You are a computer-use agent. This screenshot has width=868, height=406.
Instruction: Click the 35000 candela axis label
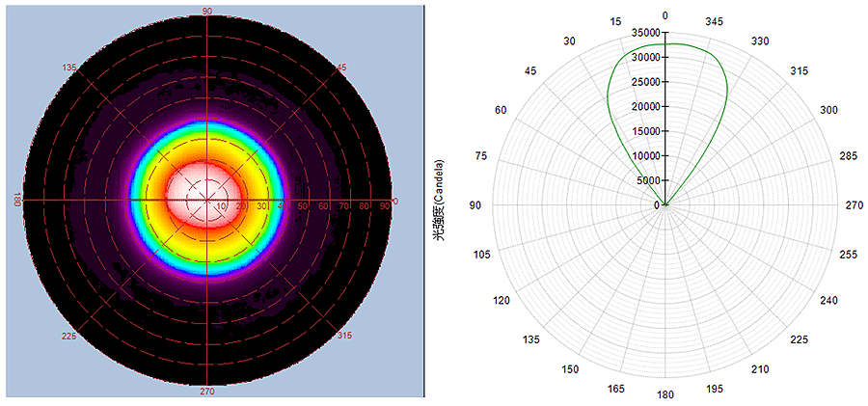click(x=638, y=32)
